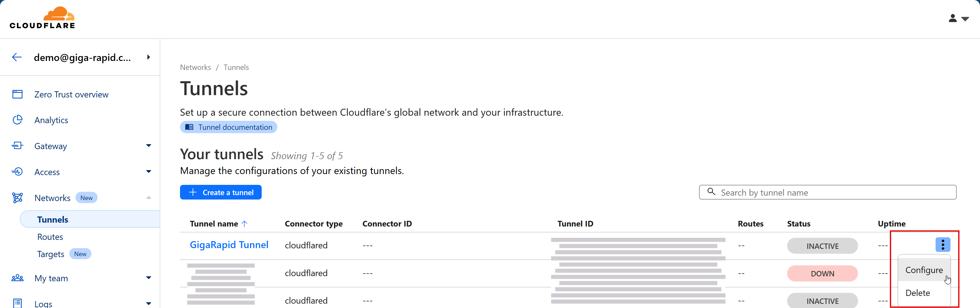
Task: Click the My team sidebar label
Action: (x=51, y=278)
